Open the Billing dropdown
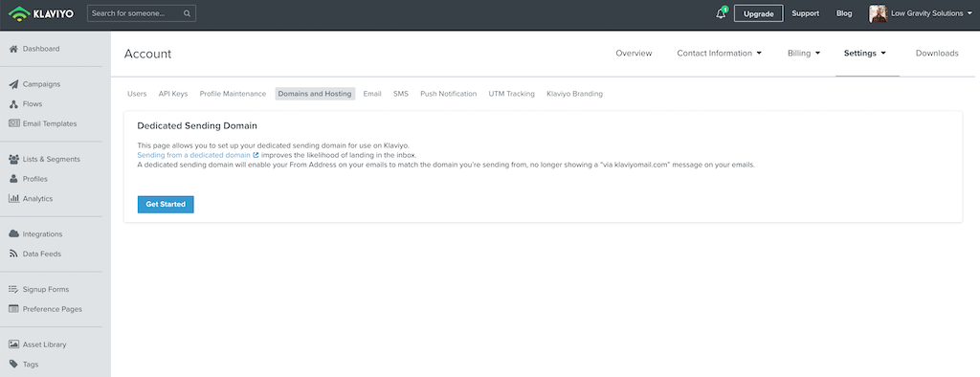Viewport: 980px width, 377px height. tap(804, 54)
